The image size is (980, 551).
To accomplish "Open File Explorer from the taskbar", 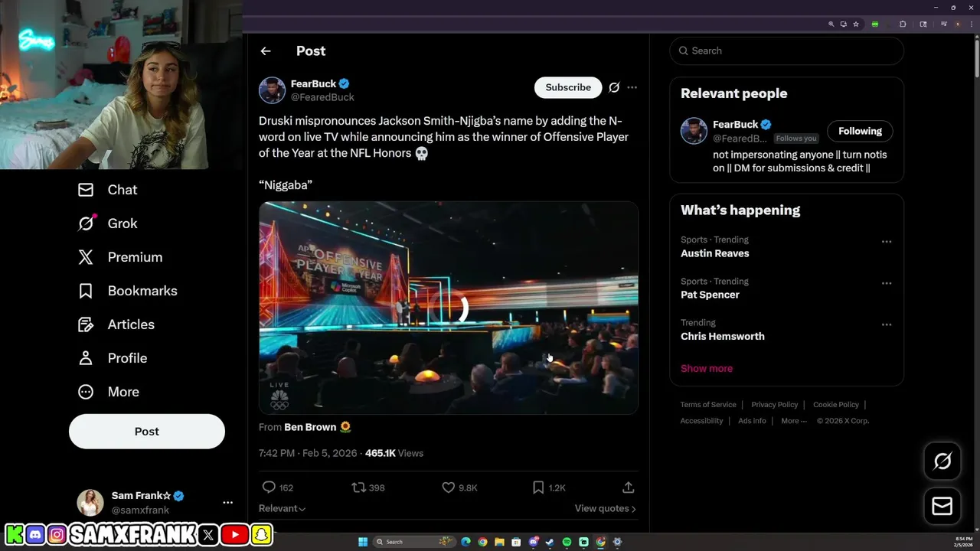I will pos(499,542).
